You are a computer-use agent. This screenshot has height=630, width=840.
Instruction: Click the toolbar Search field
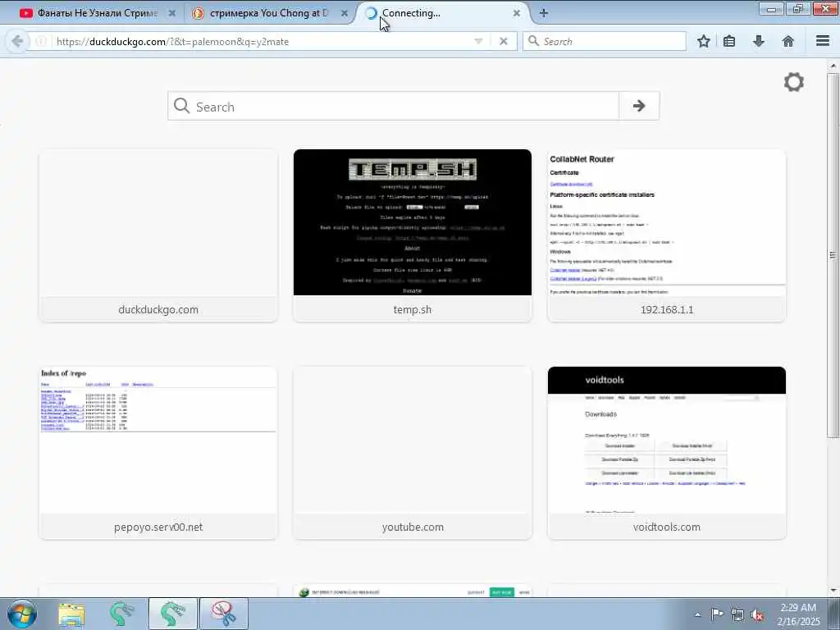(605, 41)
